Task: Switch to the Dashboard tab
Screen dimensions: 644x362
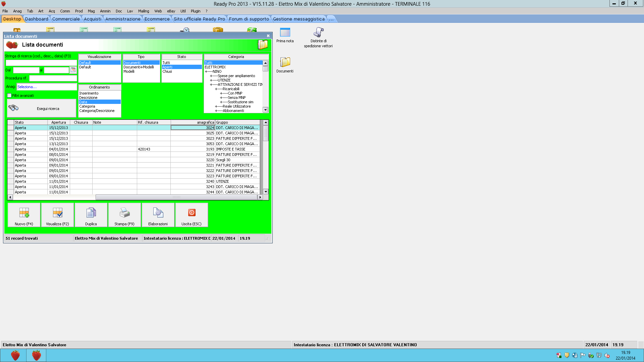Action: point(37,19)
